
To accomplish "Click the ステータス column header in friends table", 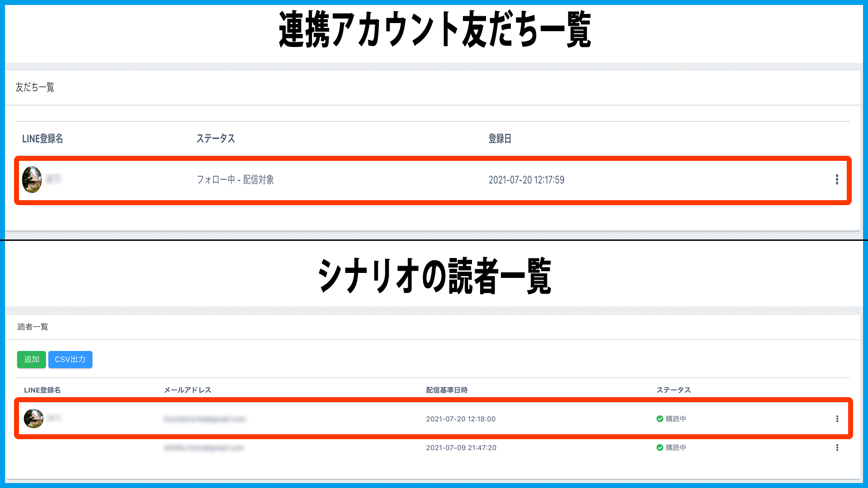I will [x=216, y=139].
